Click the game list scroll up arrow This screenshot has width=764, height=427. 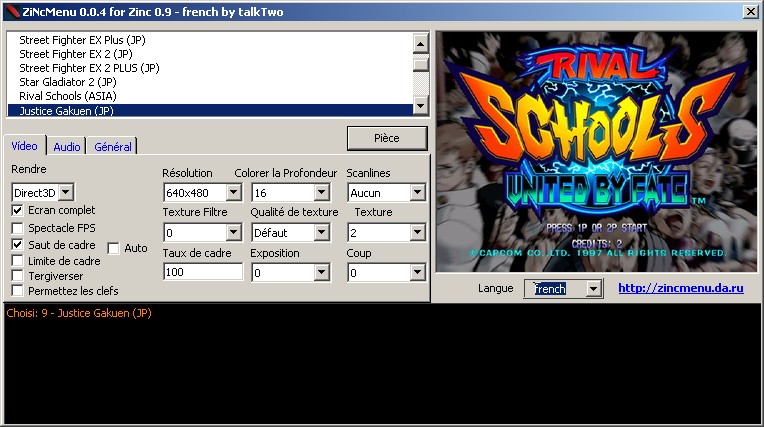coord(420,44)
